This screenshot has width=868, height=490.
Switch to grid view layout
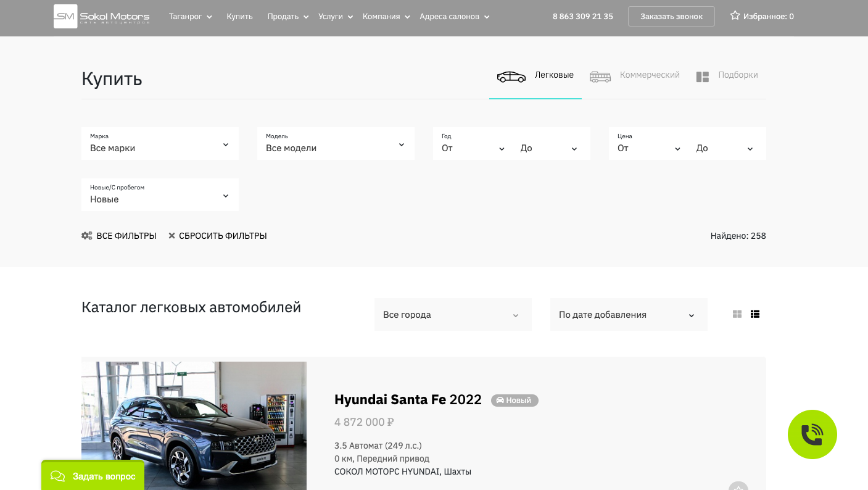pyautogui.click(x=737, y=314)
